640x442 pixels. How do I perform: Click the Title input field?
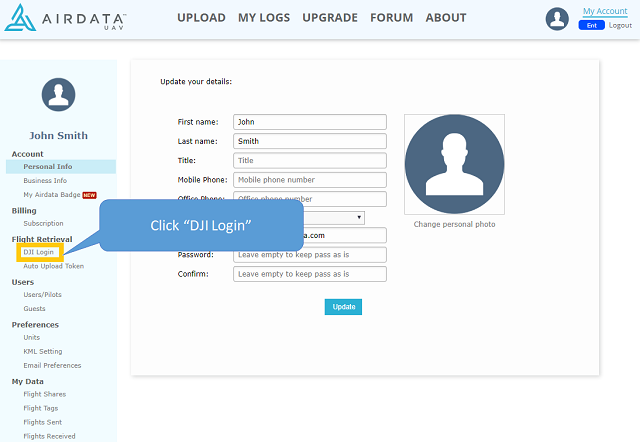click(x=310, y=160)
